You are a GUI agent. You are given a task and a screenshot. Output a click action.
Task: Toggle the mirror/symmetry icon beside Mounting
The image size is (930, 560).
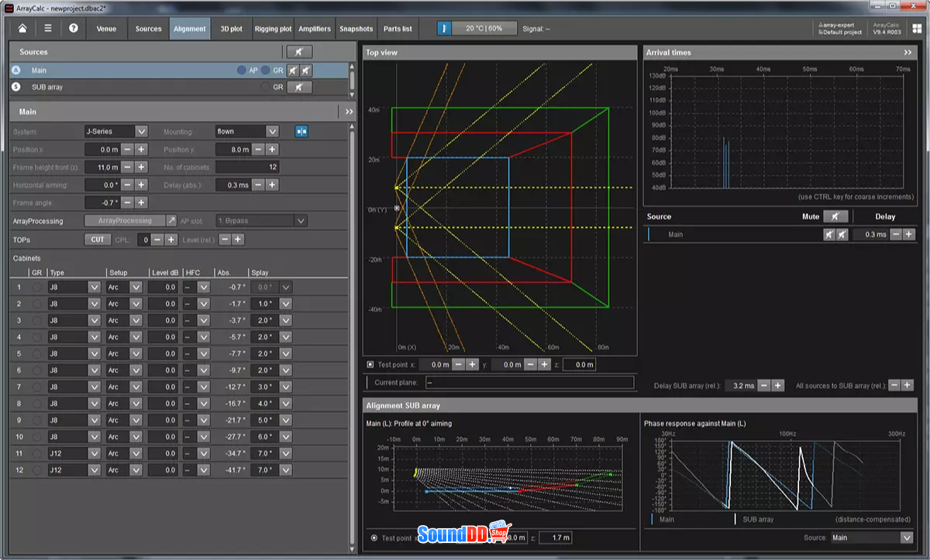tap(301, 132)
